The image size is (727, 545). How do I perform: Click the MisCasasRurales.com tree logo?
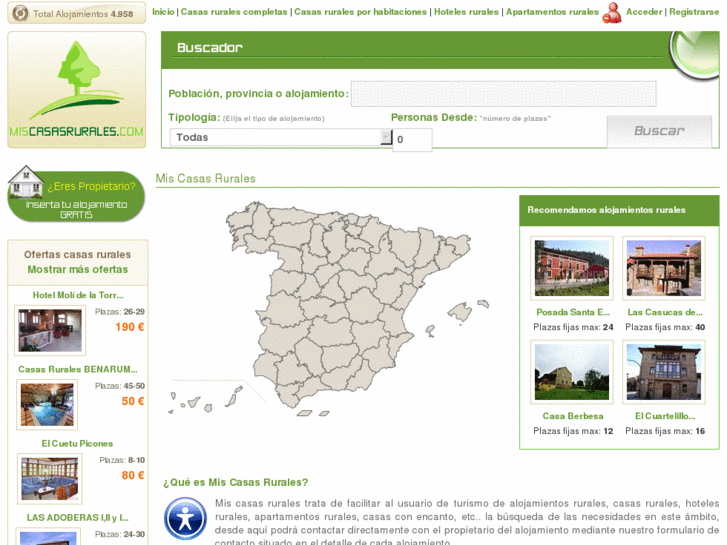tap(77, 90)
